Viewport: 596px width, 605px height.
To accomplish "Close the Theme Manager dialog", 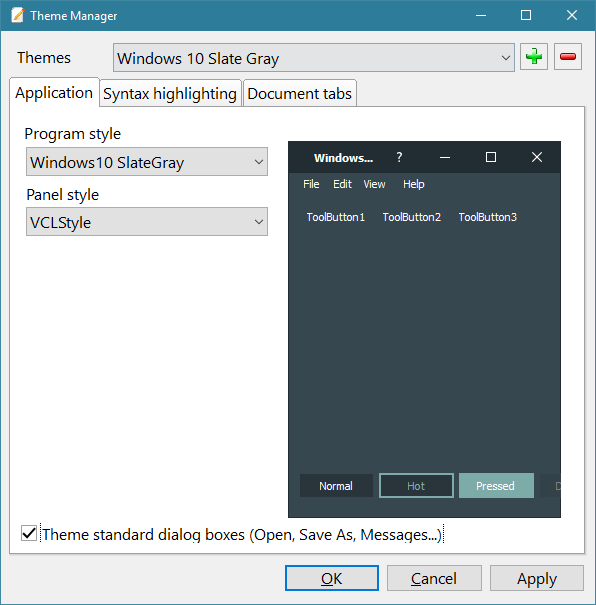I will point(572,15).
